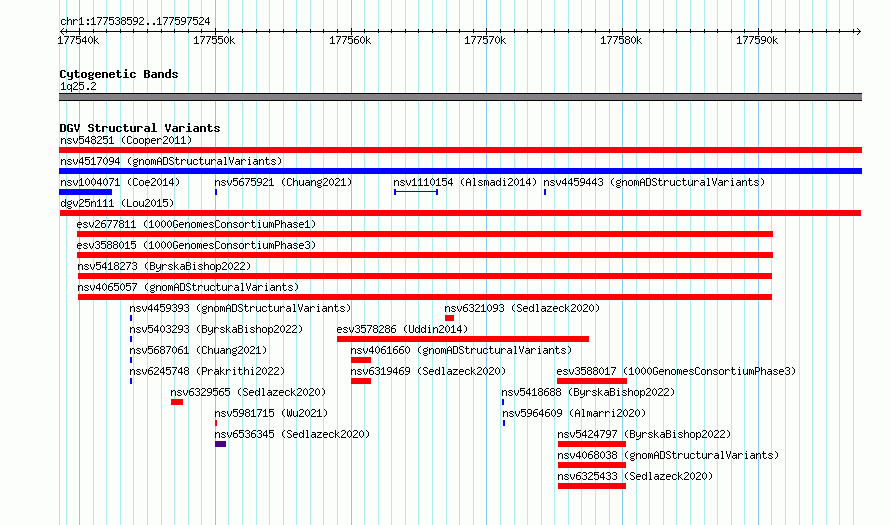The image size is (890, 525).
Task: Open nsv6319469 (Sedlazeck2020) label
Action: coord(428,371)
